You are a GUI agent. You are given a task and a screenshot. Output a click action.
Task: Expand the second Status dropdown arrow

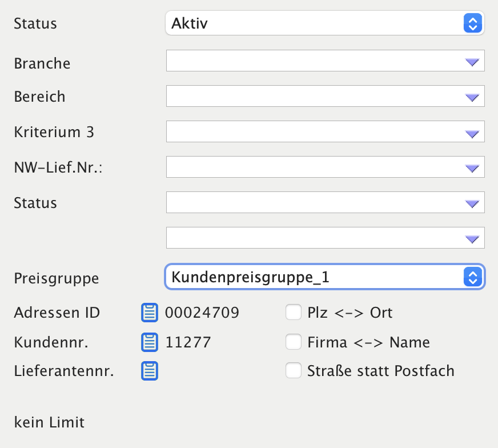pos(472,203)
